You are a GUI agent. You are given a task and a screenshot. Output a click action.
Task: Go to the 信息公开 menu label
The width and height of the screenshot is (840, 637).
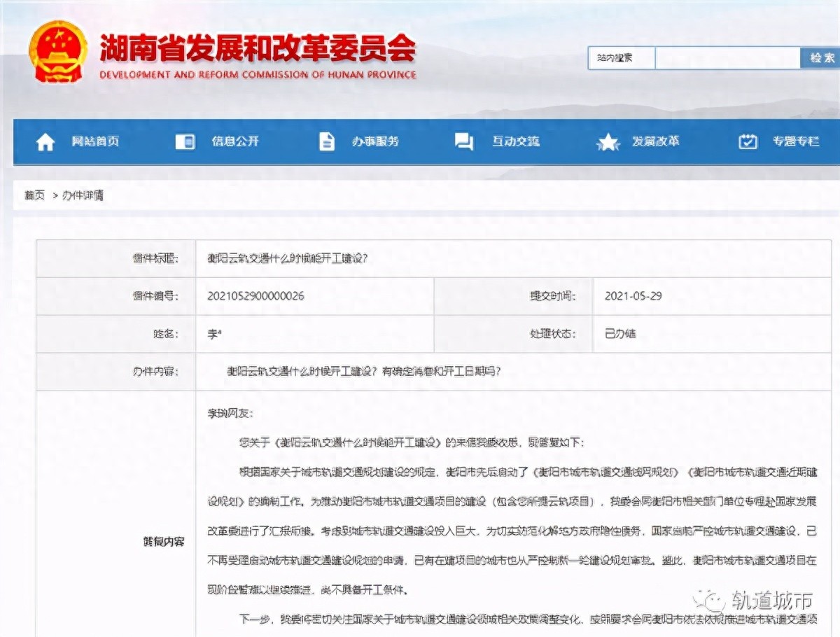[235, 141]
